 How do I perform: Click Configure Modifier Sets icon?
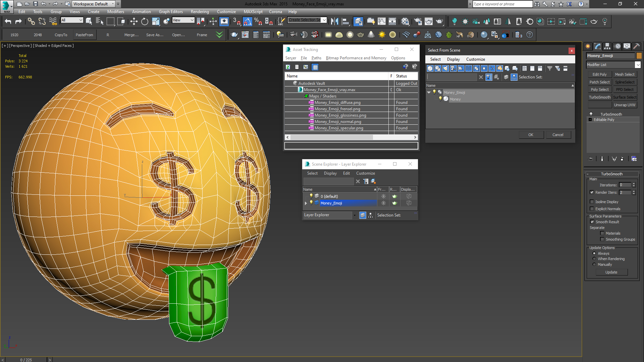click(x=634, y=159)
